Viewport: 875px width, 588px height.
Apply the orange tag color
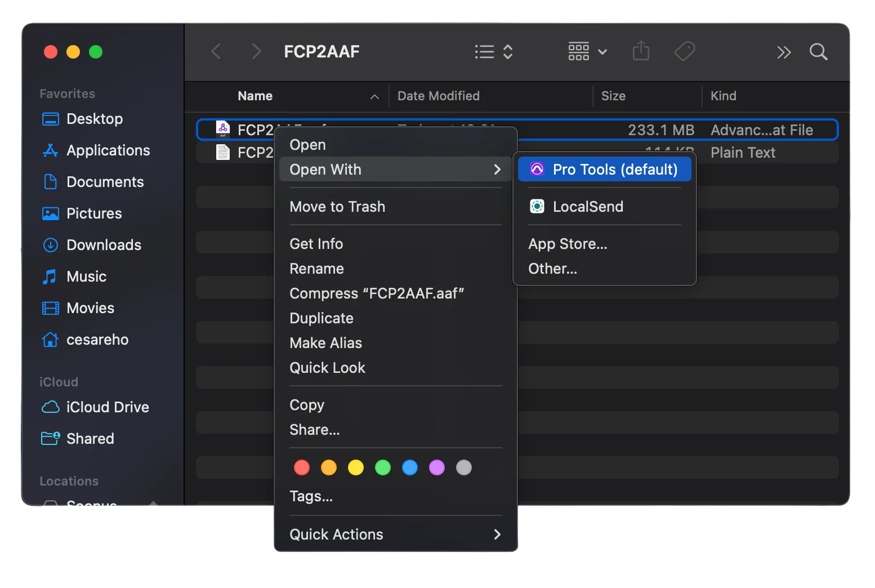tap(329, 467)
